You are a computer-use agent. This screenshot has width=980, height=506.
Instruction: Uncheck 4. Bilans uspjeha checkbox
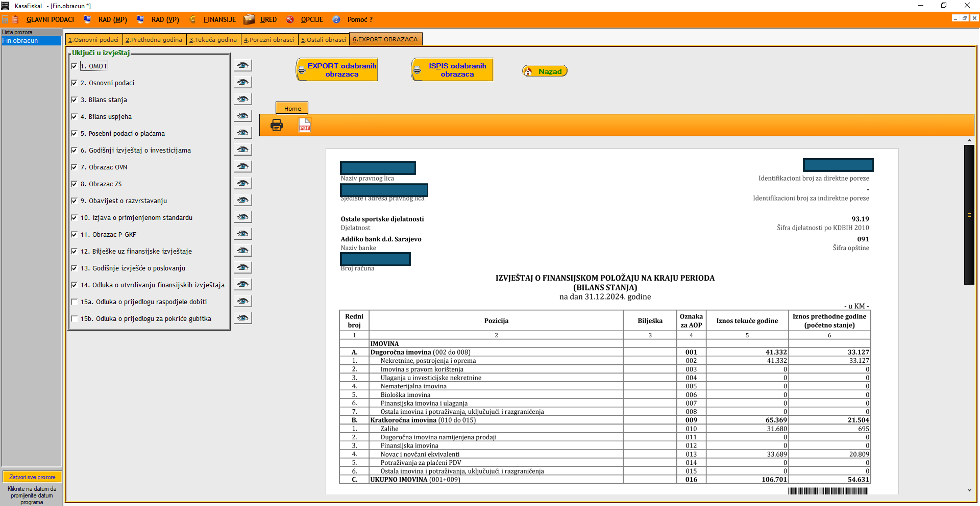[75, 117]
